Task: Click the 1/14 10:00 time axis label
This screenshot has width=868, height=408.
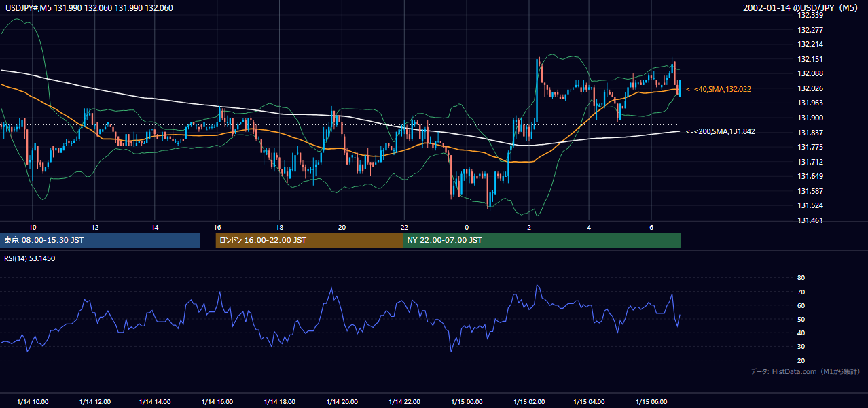Action: [x=33, y=402]
